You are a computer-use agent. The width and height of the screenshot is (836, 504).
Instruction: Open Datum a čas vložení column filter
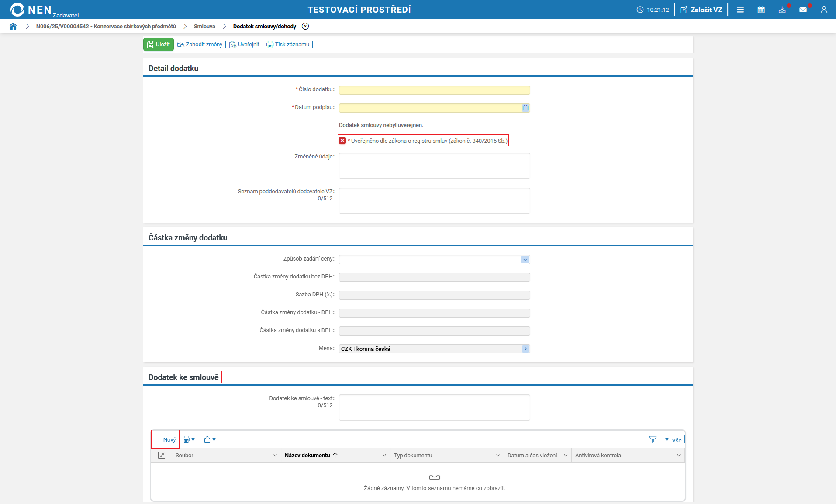click(x=566, y=455)
